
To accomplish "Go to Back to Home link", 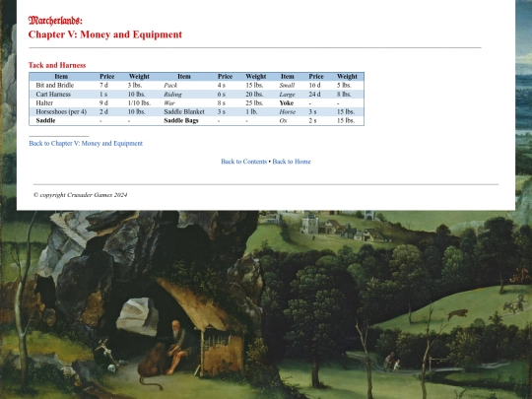I will click(x=292, y=162).
